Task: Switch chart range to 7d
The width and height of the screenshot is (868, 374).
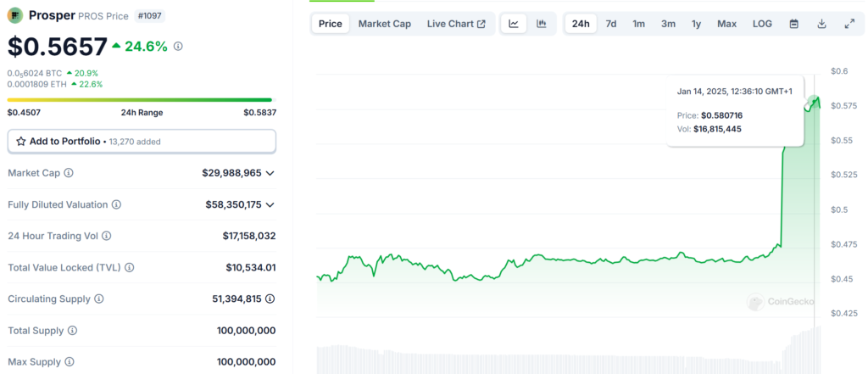Action: pyautogui.click(x=610, y=24)
